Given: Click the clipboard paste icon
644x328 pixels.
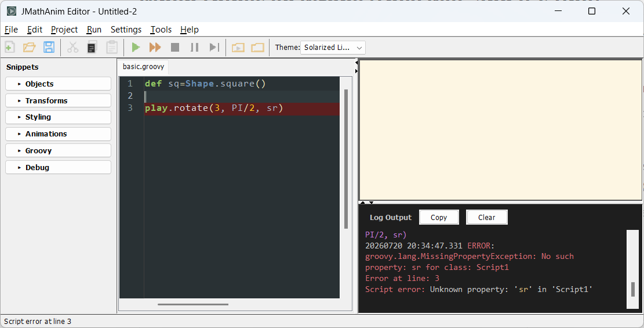Looking at the screenshot, I should (x=112, y=48).
